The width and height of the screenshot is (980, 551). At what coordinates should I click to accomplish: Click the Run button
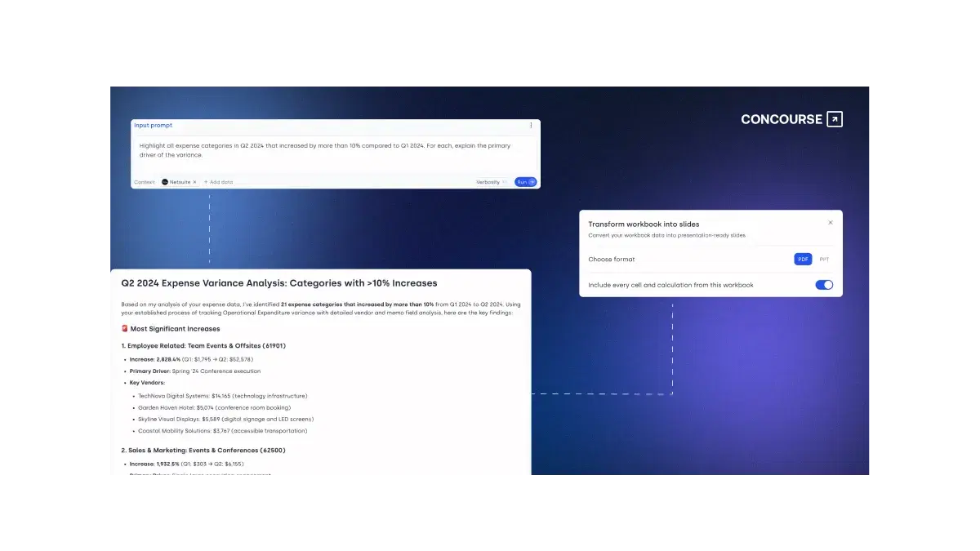tap(525, 182)
